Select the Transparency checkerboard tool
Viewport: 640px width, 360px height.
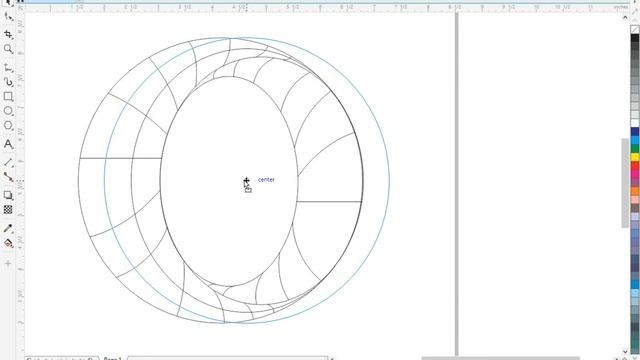click(x=8, y=210)
